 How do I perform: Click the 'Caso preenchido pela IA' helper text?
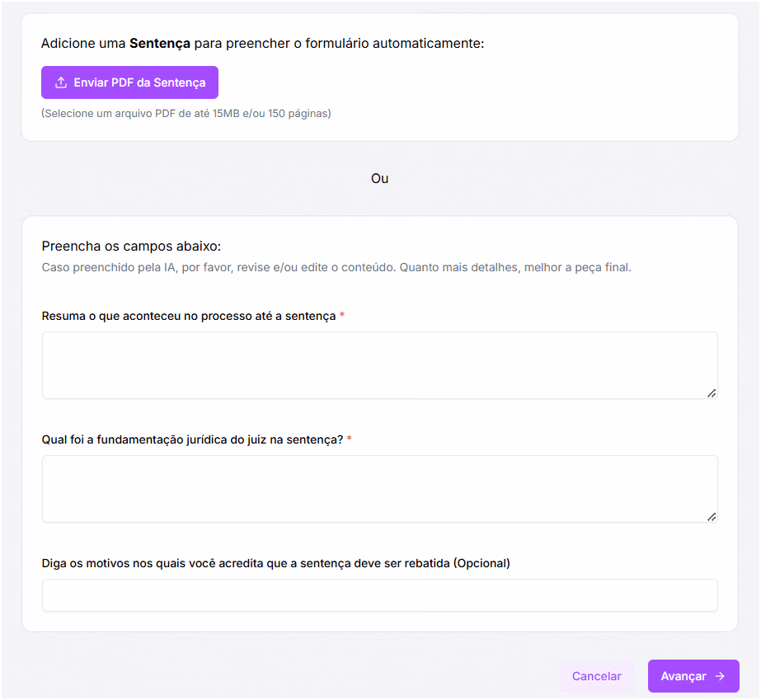tap(336, 267)
